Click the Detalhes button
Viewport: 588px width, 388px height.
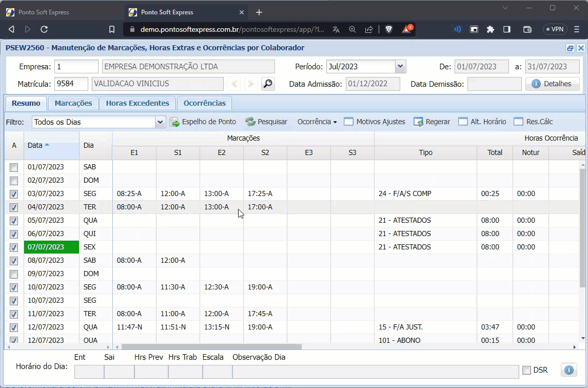click(552, 84)
